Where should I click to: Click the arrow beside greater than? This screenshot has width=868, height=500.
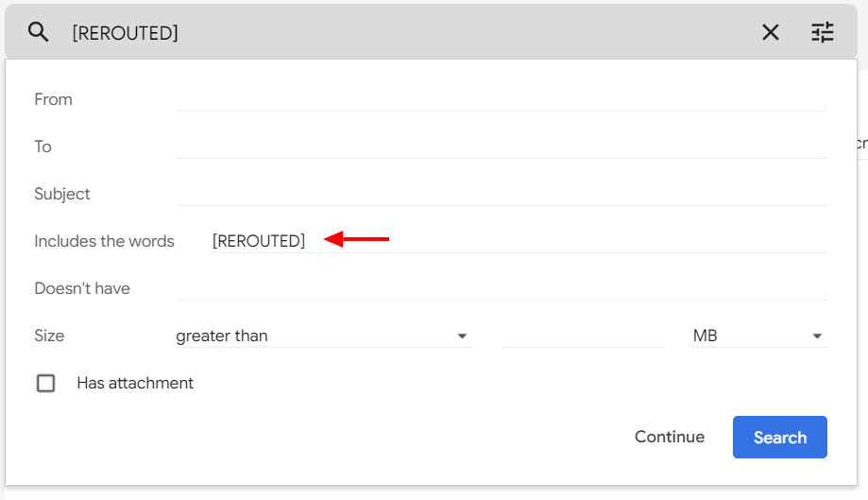pos(462,336)
